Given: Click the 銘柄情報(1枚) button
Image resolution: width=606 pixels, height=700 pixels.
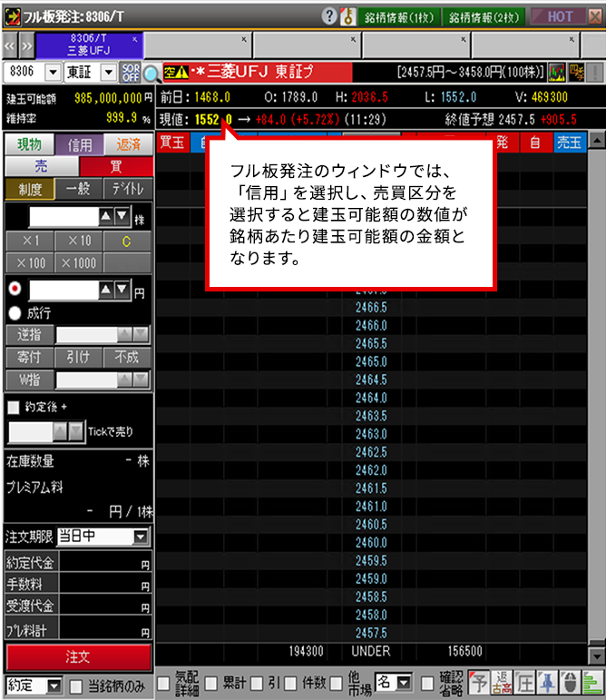Looking at the screenshot, I should pos(399,17).
